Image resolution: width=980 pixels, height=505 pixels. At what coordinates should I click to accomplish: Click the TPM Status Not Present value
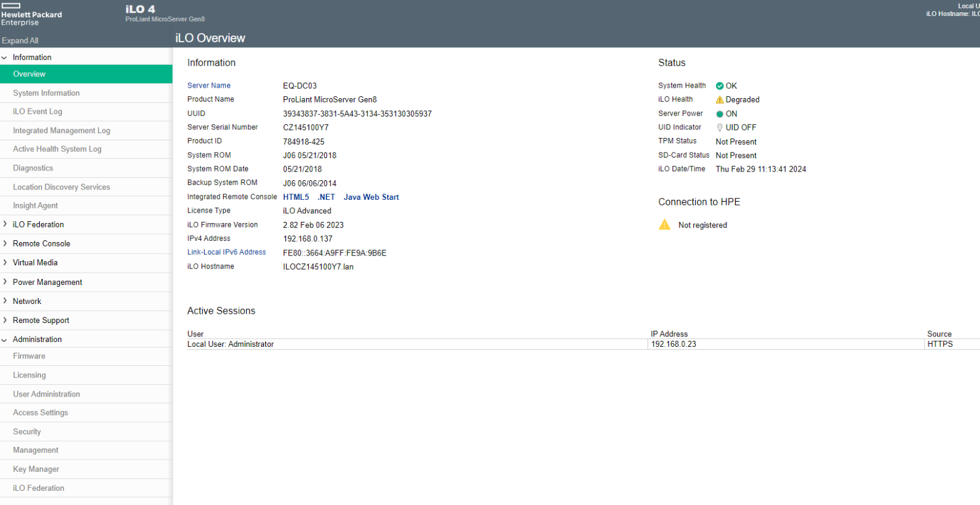(x=736, y=142)
